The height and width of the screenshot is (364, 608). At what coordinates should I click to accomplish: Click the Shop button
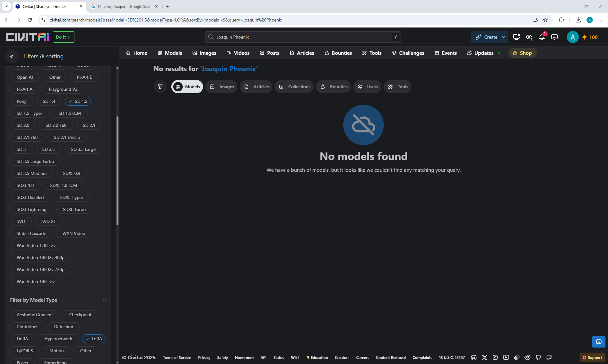tap(522, 53)
